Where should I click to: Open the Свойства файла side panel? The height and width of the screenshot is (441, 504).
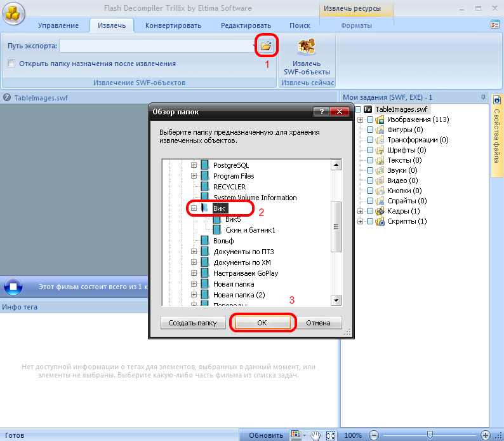click(x=496, y=135)
